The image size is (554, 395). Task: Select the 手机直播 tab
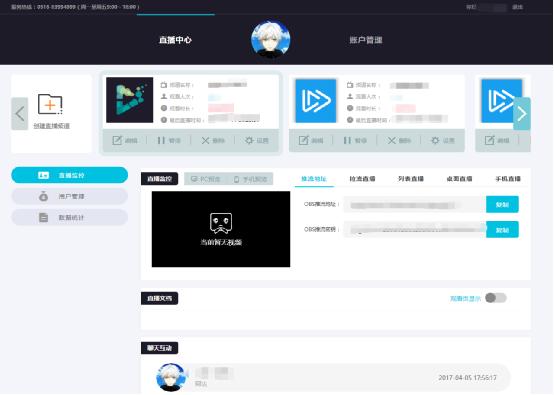[508, 179]
